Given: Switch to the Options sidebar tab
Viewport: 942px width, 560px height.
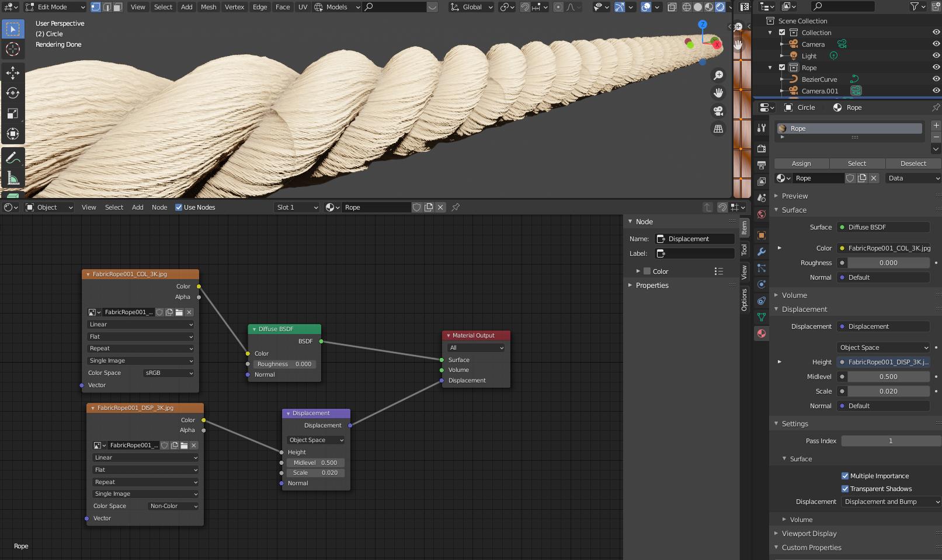Looking at the screenshot, I should pos(744,300).
